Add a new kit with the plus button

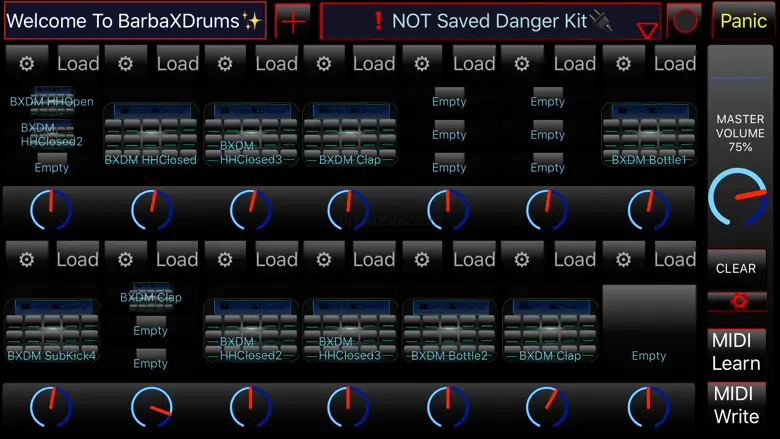point(292,21)
